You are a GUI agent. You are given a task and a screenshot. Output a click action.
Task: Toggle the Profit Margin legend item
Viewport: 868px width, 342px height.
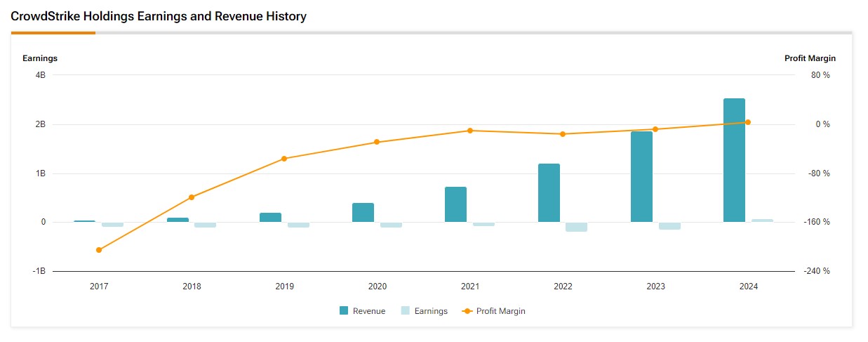(493, 311)
